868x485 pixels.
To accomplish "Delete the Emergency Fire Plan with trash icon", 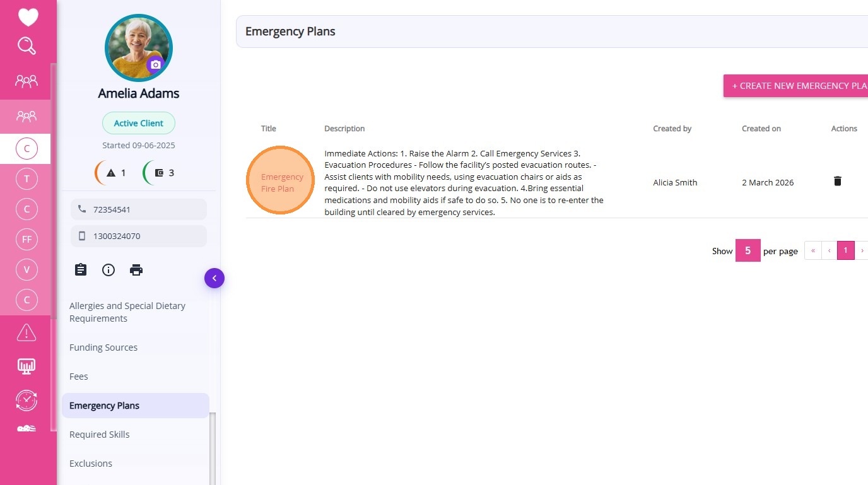I will pyautogui.click(x=838, y=182).
